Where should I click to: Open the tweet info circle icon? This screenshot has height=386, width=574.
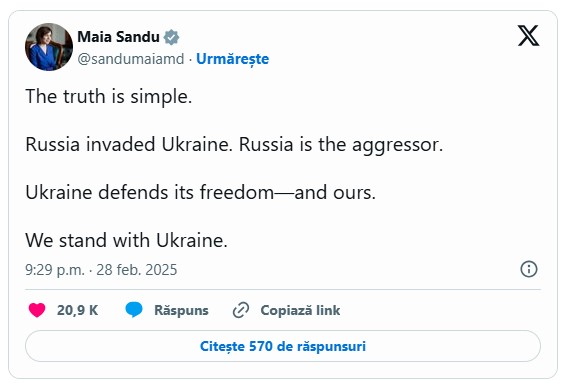[529, 269]
